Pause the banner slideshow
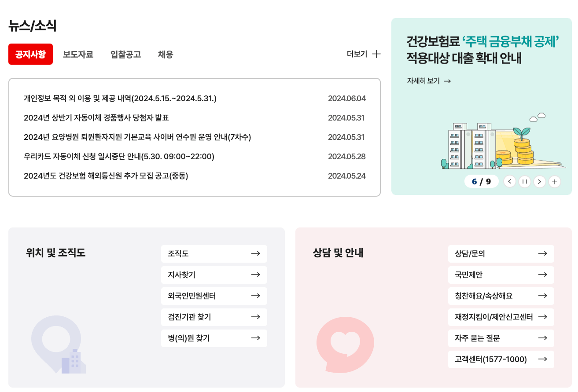This screenshot has width=578, height=392. click(525, 181)
